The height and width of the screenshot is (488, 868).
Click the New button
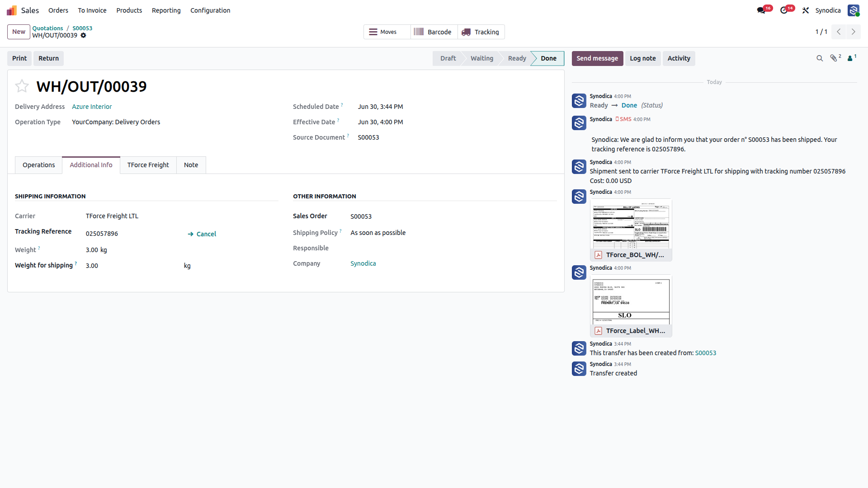tap(19, 32)
